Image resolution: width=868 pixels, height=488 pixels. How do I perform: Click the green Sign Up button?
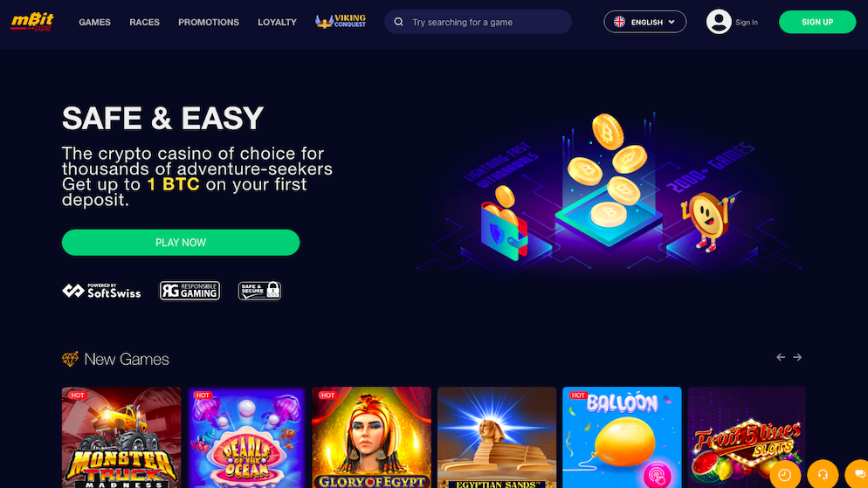pyautogui.click(x=817, y=22)
